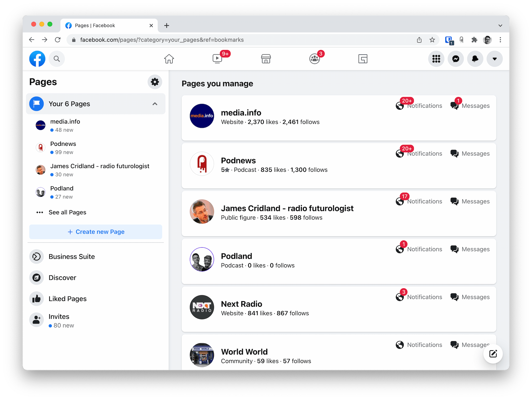The height and width of the screenshot is (400, 532).
Task: Click the Pages settings gear icon
Action: point(156,82)
